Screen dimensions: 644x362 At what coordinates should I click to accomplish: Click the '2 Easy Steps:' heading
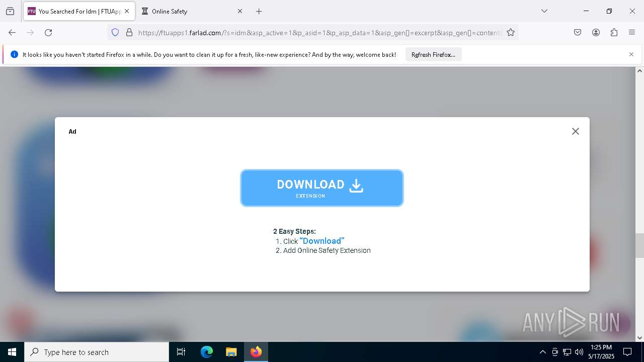(294, 231)
